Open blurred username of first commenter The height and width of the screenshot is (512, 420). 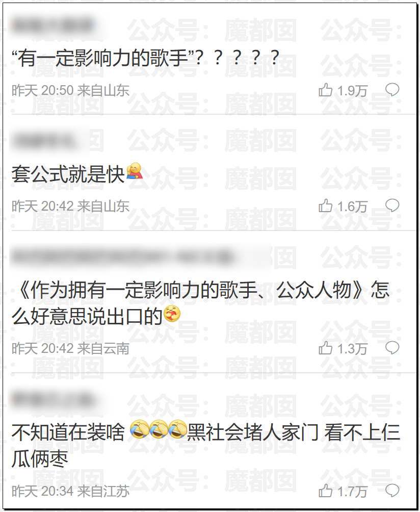(54, 25)
